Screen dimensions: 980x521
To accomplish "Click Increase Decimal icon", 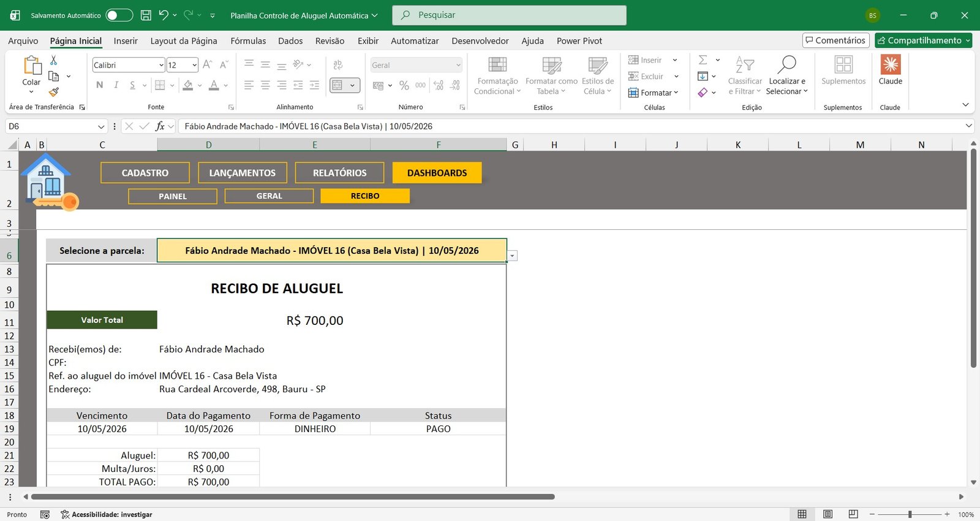I will tap(439, 85).
